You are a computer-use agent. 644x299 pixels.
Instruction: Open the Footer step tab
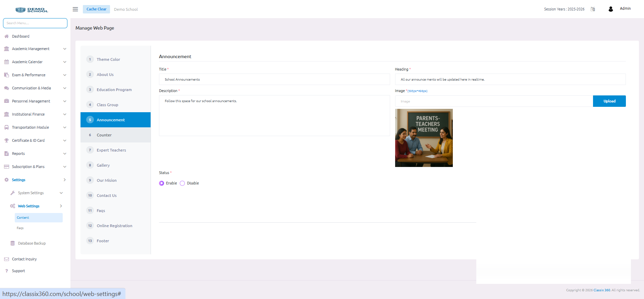click(115, 241)
